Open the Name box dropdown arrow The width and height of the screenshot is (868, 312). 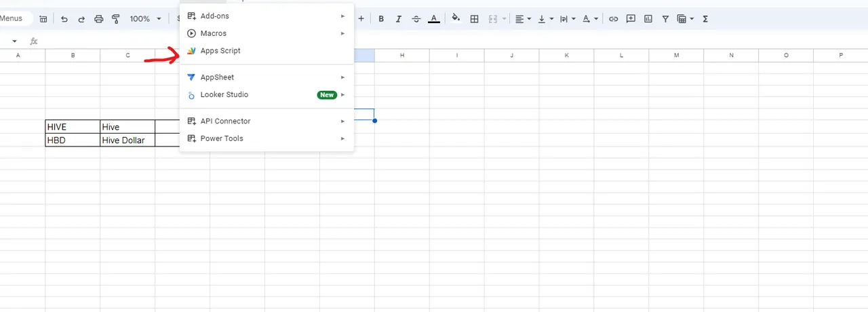pos(14,41)
